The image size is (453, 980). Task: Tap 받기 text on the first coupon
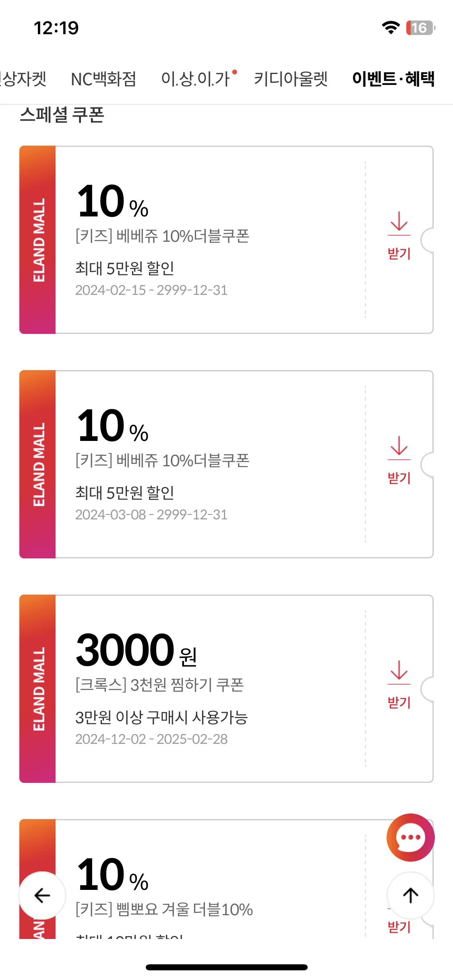[399, 253]
